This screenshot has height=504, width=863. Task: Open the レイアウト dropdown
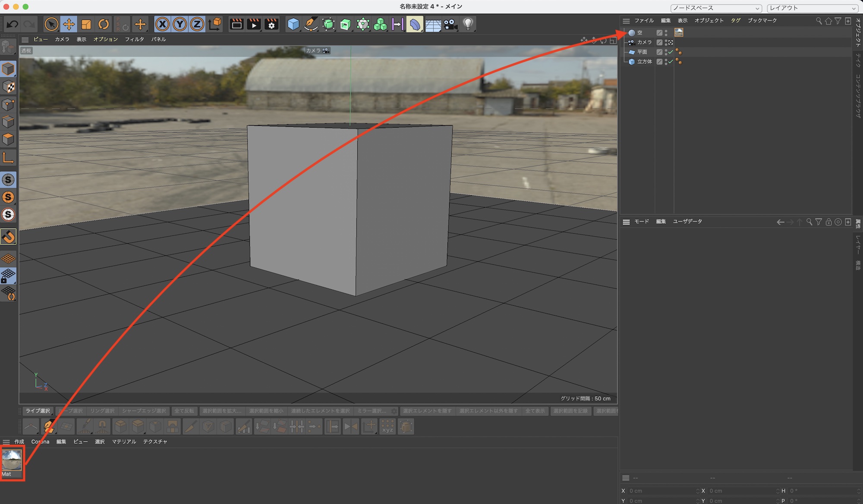(x=813, y=8)
